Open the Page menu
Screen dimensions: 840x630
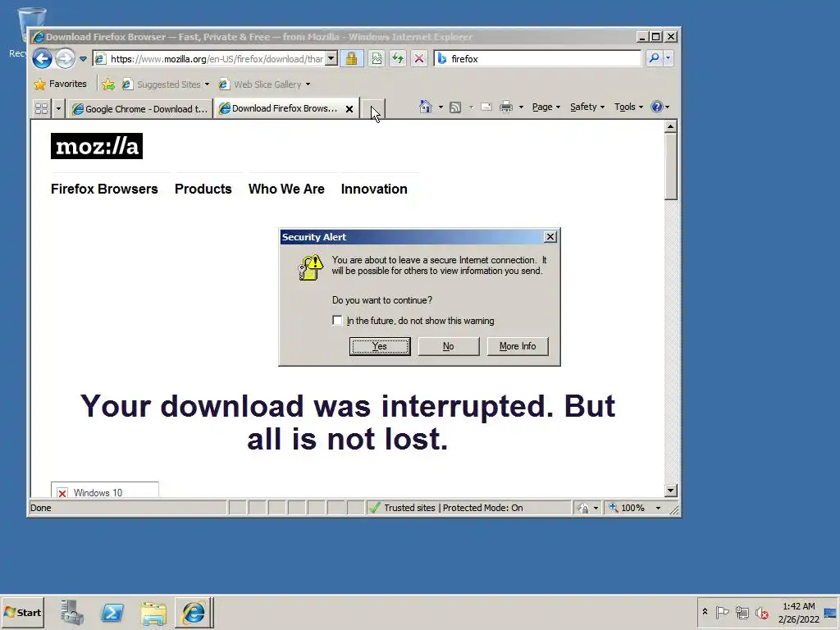[x=546, y=107]
